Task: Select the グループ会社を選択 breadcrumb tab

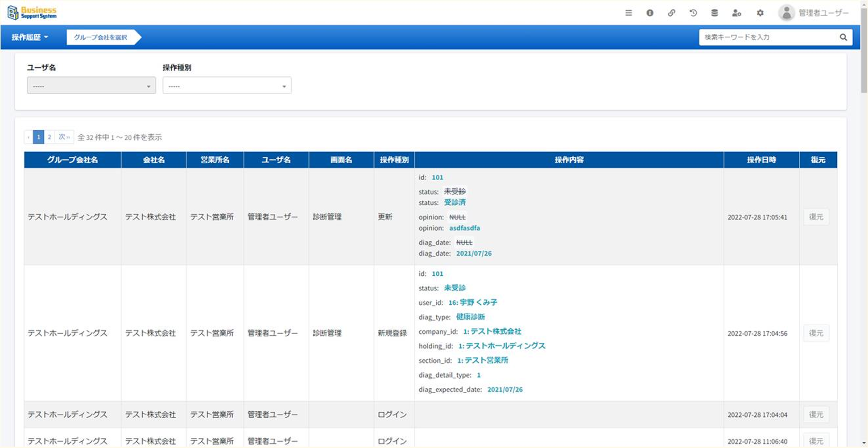Action: 101,37
